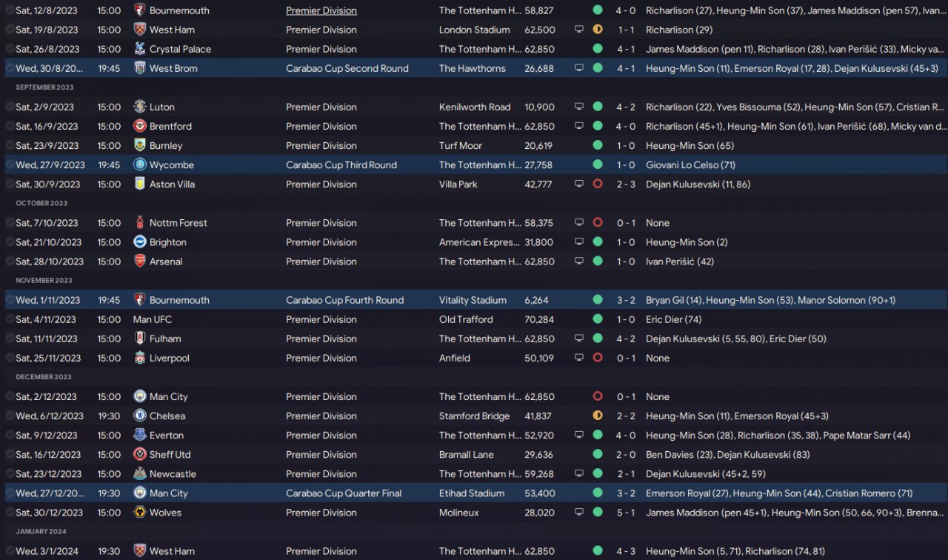
Task: Open the Carabao Cup Fourth Round competition link
Action: tap(345, 300)
